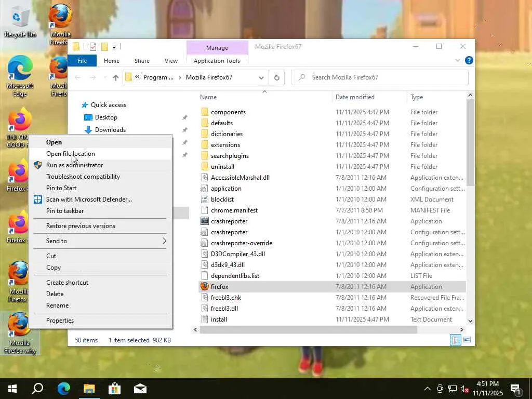
Task: Open the Home ribbon tab
Action: click(x=112, y=61)
